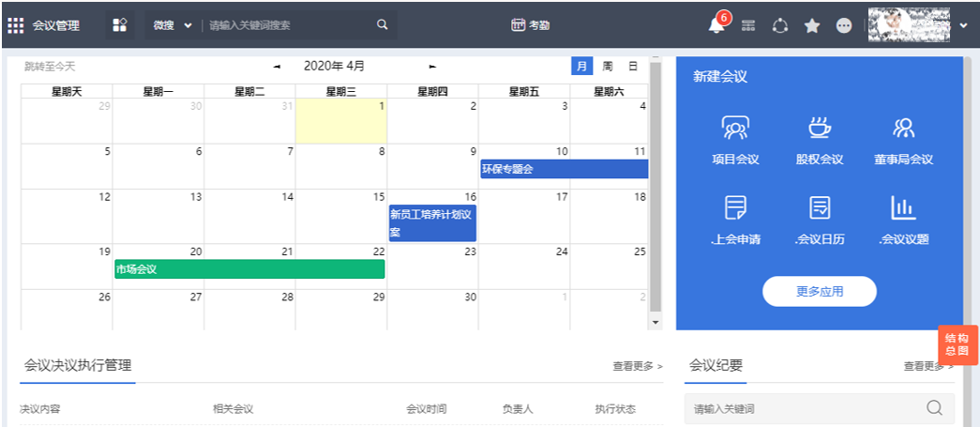Click the search magnifier icon in top bar
Image resolution: width=980 pixels, height=427 pixels.
tap(383, 25)
